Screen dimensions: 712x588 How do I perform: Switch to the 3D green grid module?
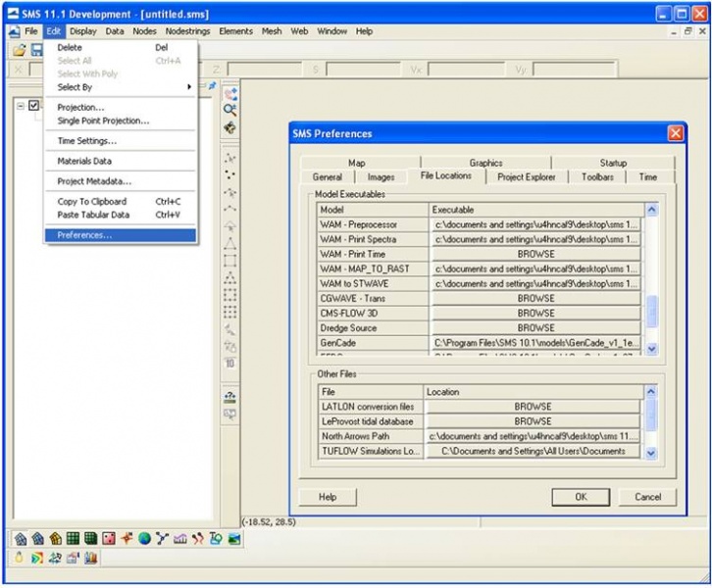point(91,539)
